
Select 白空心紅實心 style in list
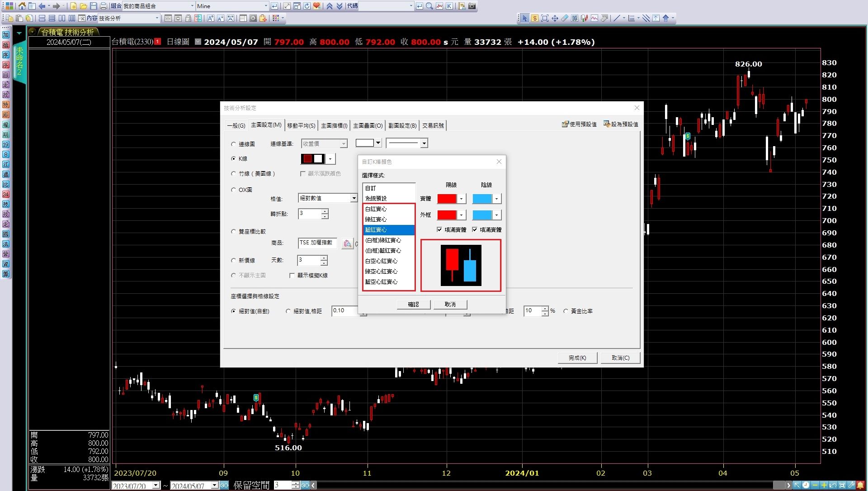tap(381, 261)
